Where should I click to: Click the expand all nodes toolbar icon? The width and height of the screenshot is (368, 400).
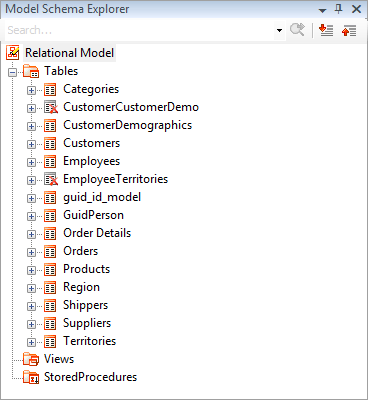(326, 30)
